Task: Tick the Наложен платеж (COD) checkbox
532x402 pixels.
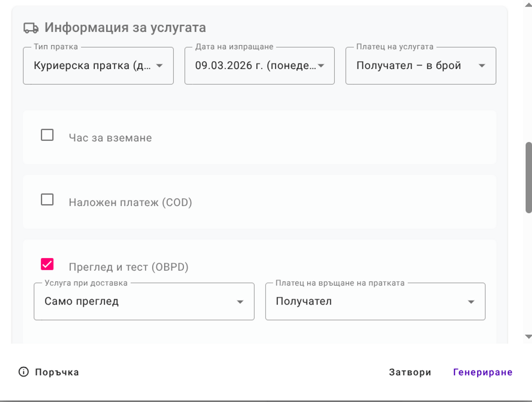Action: (x=47, y=199)
